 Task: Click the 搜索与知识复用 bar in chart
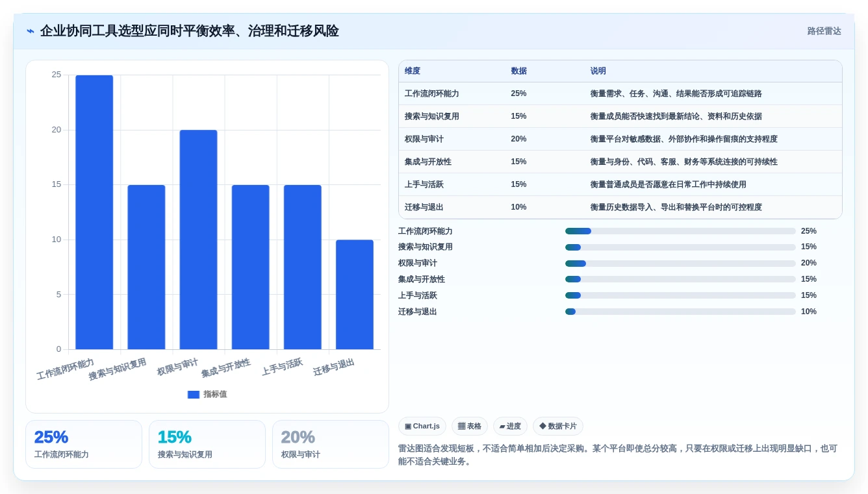pos(146,267)
